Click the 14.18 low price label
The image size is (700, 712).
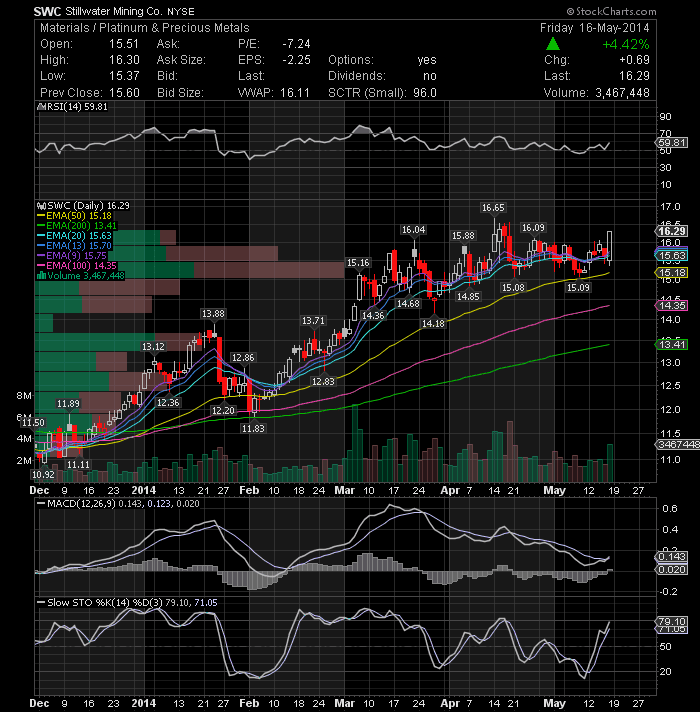click(x=433, y=323)
